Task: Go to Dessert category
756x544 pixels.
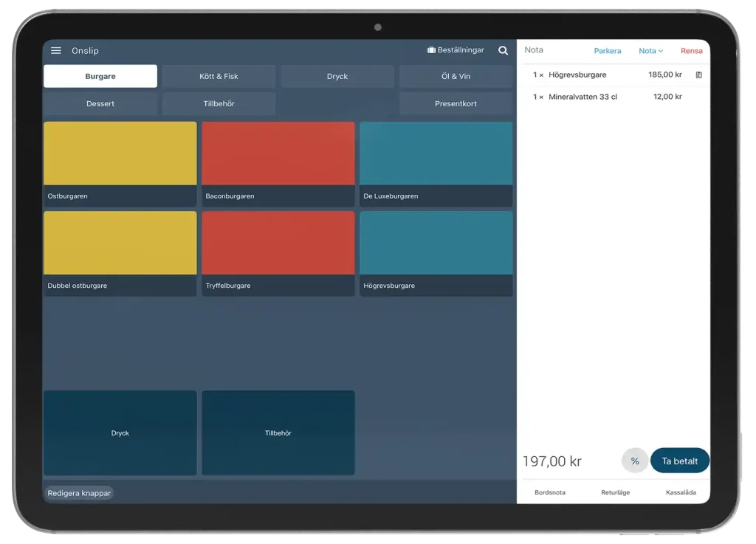Action: [x=100, y=103]
